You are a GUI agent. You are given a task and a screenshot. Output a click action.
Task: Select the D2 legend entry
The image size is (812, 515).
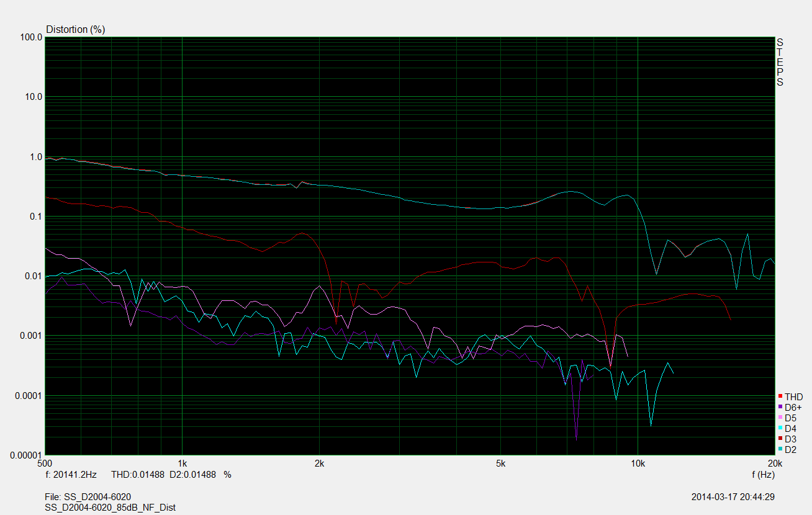click(790, 449)
